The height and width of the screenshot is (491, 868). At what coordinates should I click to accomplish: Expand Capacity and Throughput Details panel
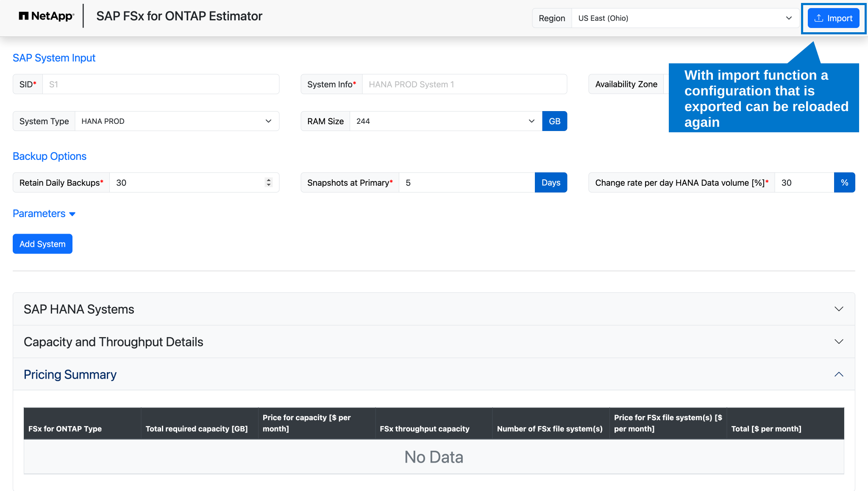pos(434,342)
